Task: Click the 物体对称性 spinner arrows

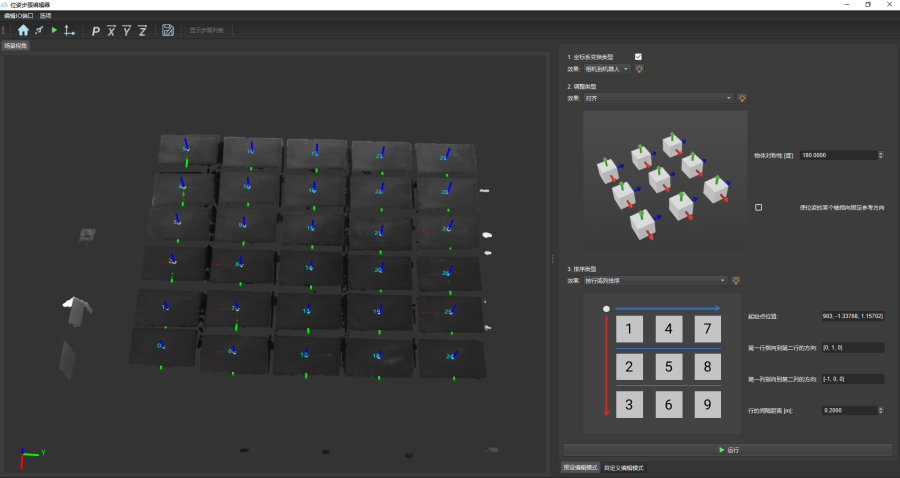Action: pyautogui.click(x=880, y=155)
